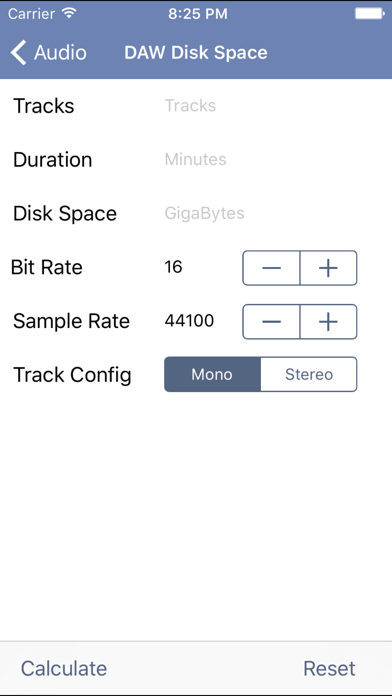Tap the Wi-Fi status icon

pos(69,13)
